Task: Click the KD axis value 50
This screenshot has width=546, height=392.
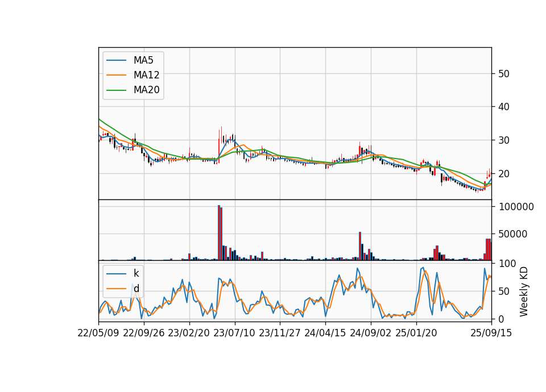Action: [x=504, y=291]
